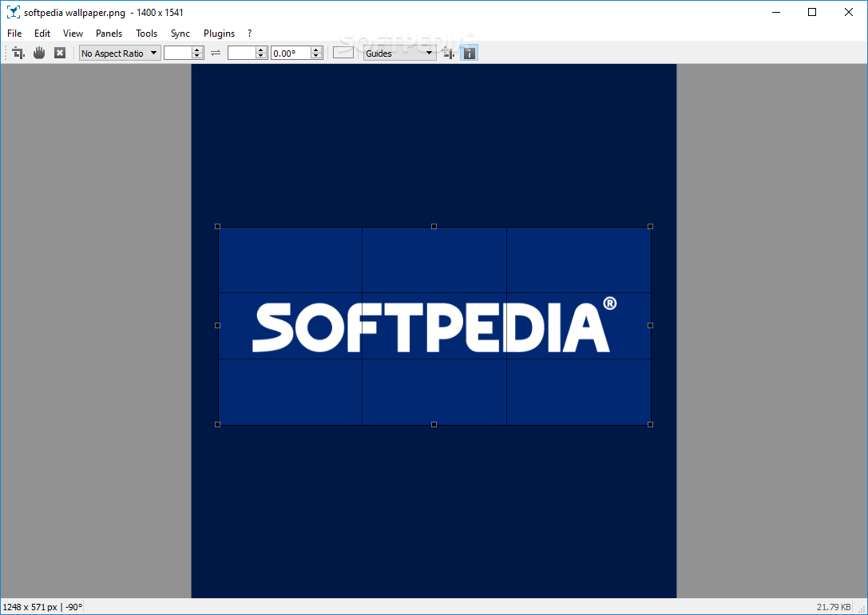Viewport: 868px width, 615px height.
Task: Open the No Aspect Ratio dropdown
Action: pyautogui.click(x=120, y=54)
